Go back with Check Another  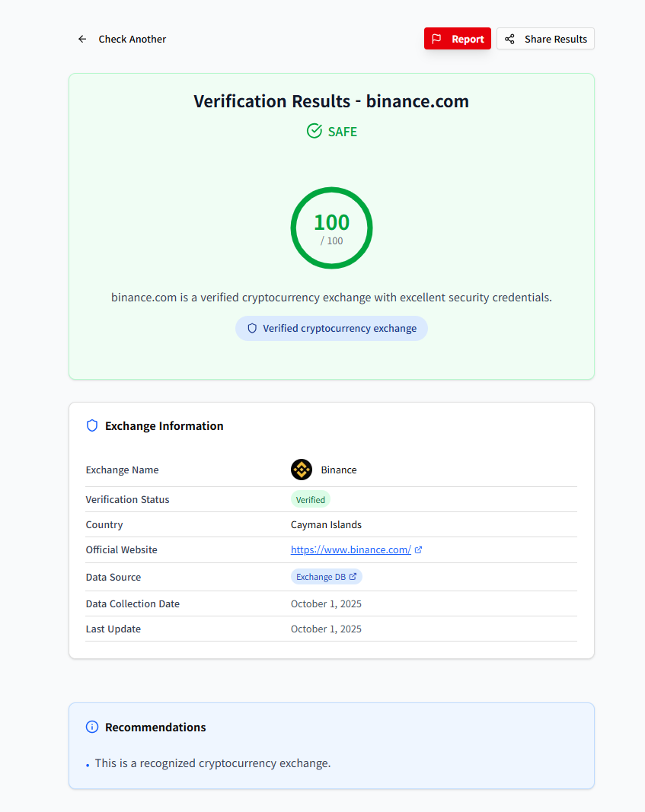pyautogui.click(x=123, y=40)
